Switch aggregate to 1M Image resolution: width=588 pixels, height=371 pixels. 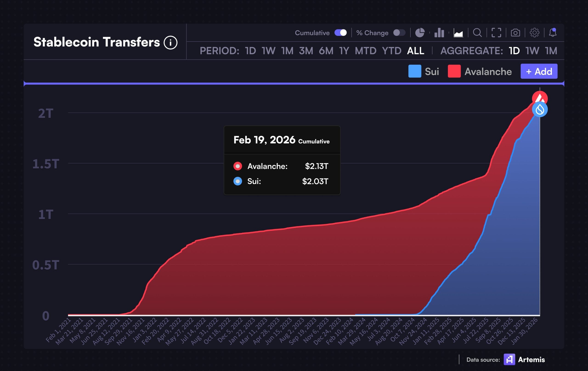click(x=551, y=51)
